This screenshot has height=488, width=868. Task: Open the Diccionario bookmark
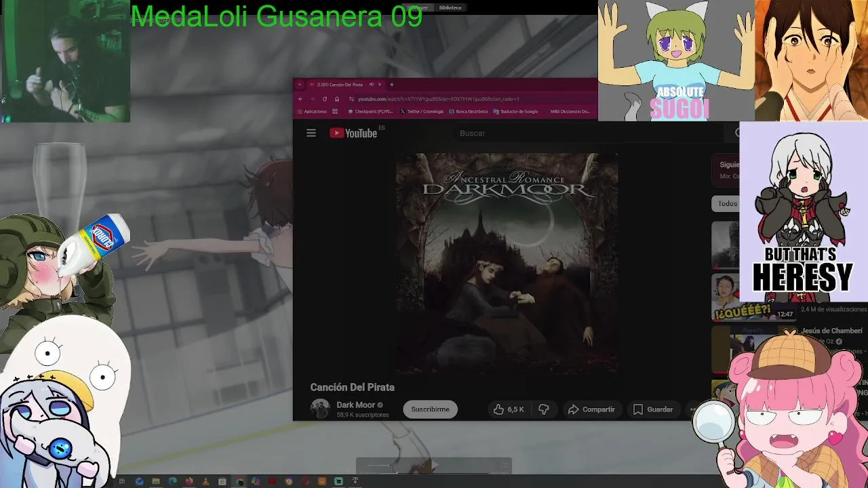pos(570,112)
